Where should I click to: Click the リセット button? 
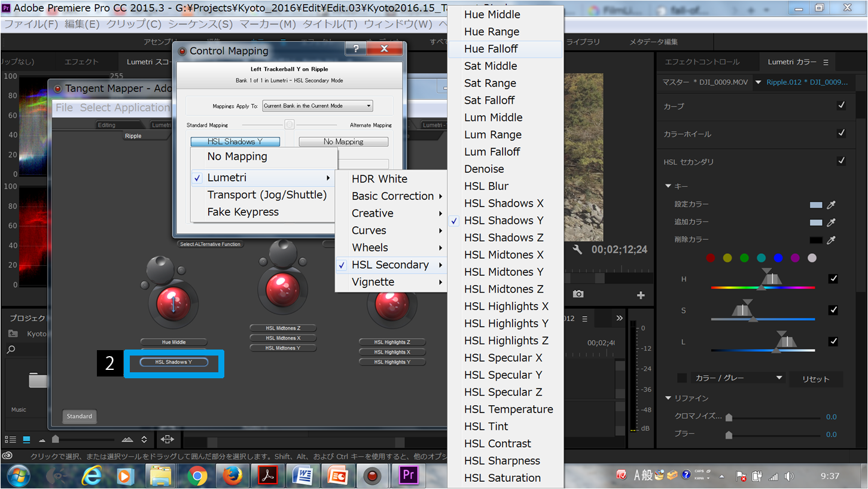point(815,379)
